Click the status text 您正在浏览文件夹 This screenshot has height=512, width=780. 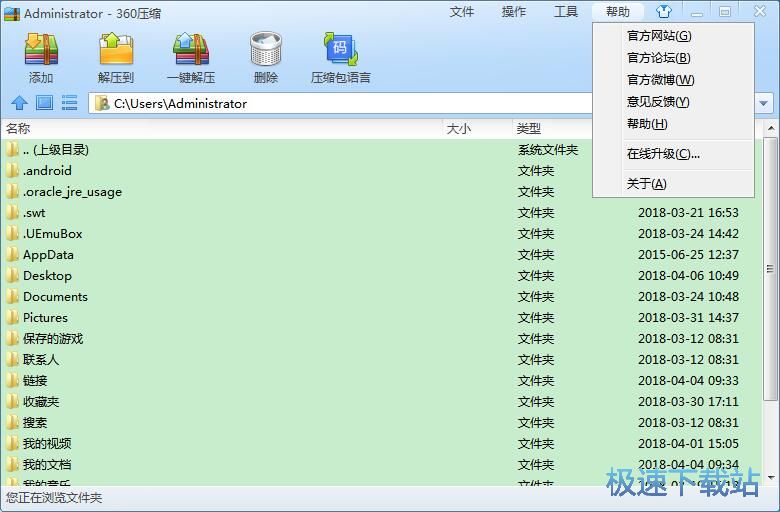click(x=54, y=498)
